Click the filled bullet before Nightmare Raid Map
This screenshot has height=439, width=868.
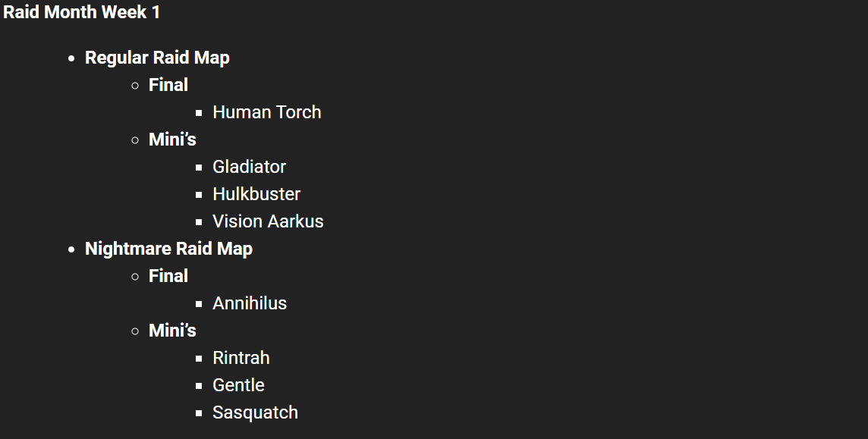[x=71, y=249]
